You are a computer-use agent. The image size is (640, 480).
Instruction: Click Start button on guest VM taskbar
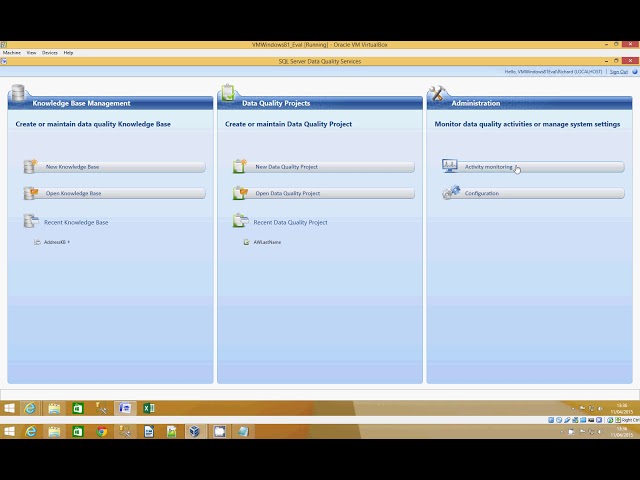[9, 408]
